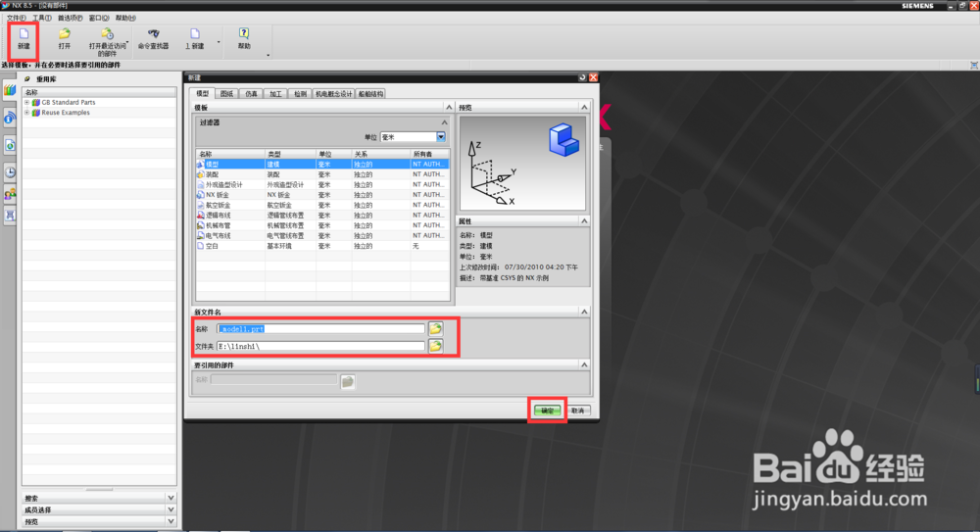Open the 窗口 menu
980x532 pixels.
point(99,19)
